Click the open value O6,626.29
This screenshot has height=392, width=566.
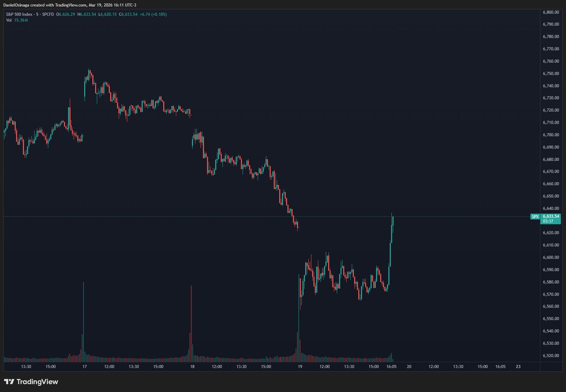(x=66, y=14)
